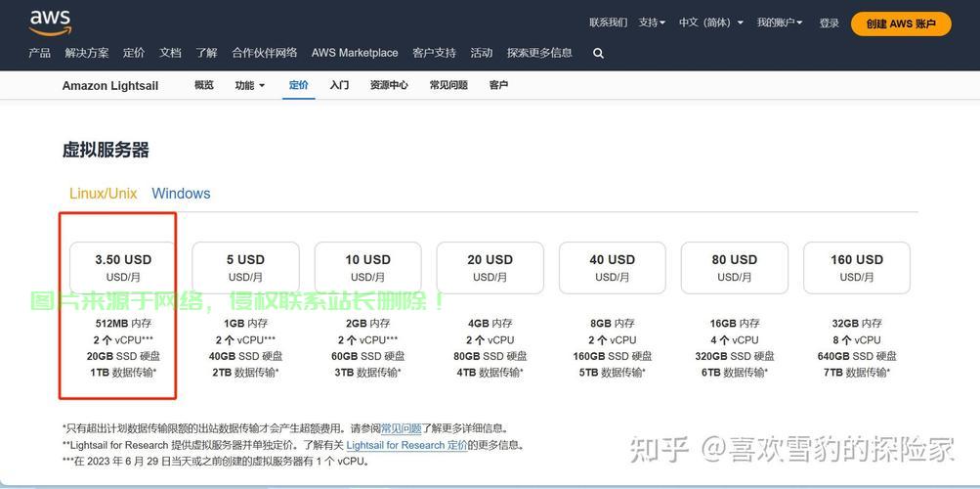This screenshot has width=980, height=489.
Task: Click the 32GB 内存 text
Action: tap(857, 324)
